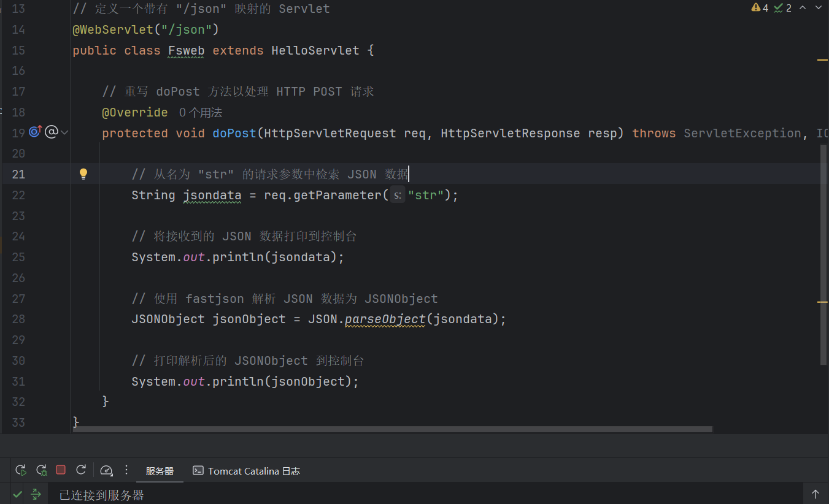Image resolution: width=829 pixels, height=504 pixels.
Task: Click the overriding method gutter icon
Action: [35, 131]
